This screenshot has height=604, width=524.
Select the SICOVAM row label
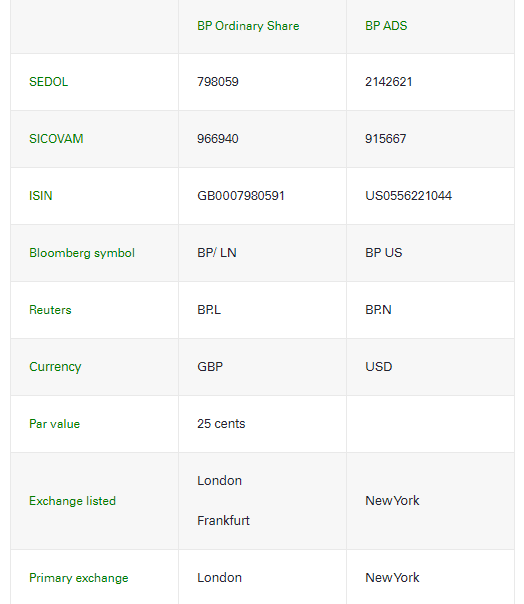56,139
